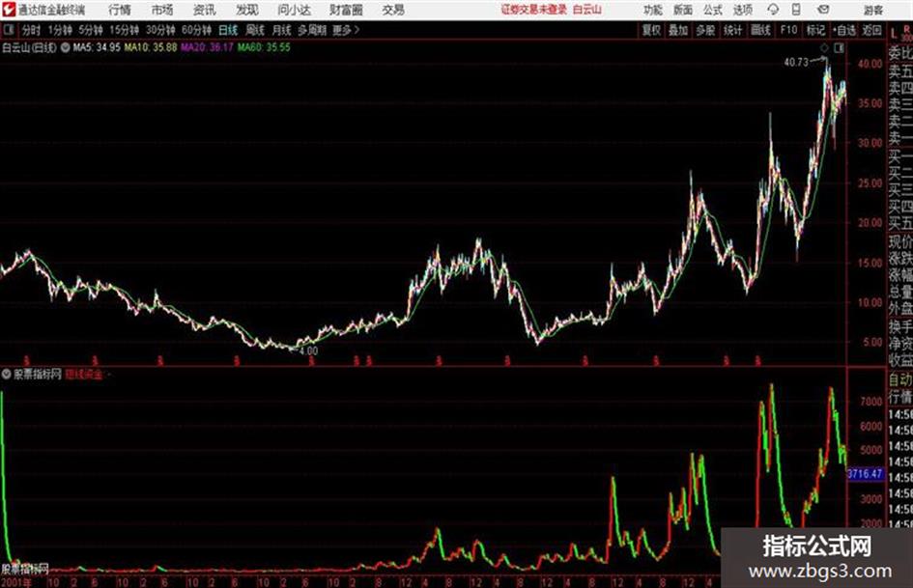
Task: Click the diamond icon above price chart
Action: pyautogui.click(x=824, y=48)
